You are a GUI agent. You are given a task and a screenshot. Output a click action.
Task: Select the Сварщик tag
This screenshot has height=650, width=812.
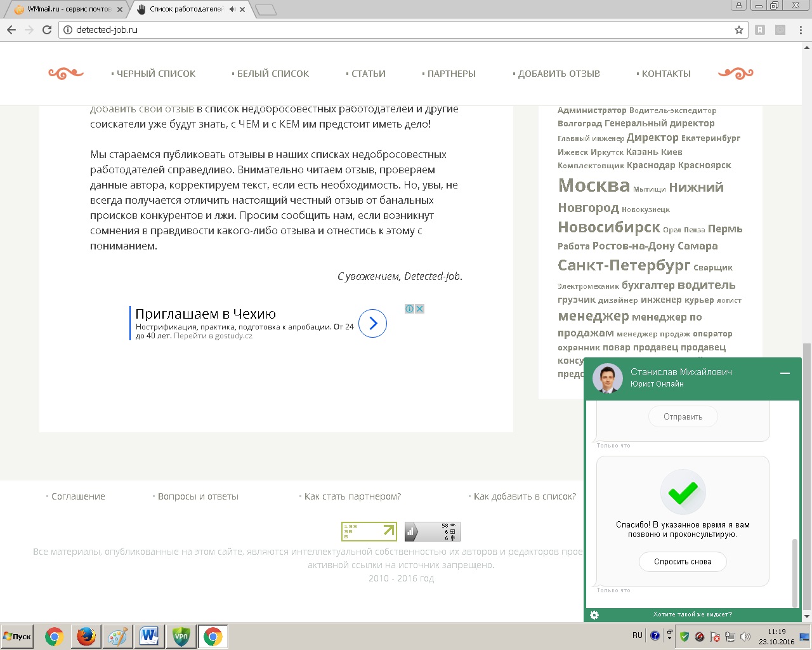713,268
